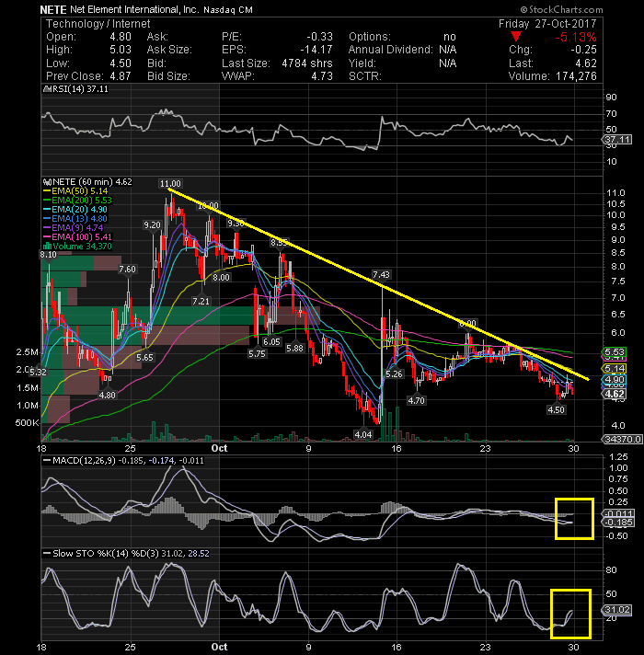The width and height of the screenshot is (644, 655).
Task: Click the 4.62 last price axis tag
Action: (614, 394)
